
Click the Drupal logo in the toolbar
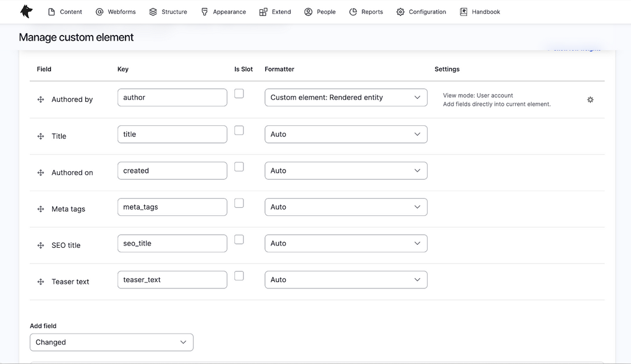click(26, 11)
